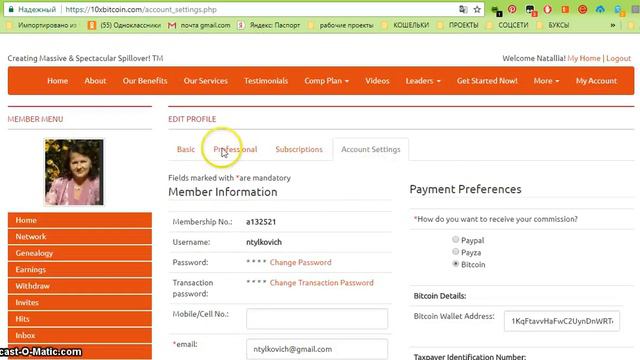The image size is (640, 360).
Task: Expand the More dropdown menu
Action: (x=546, y=81)
